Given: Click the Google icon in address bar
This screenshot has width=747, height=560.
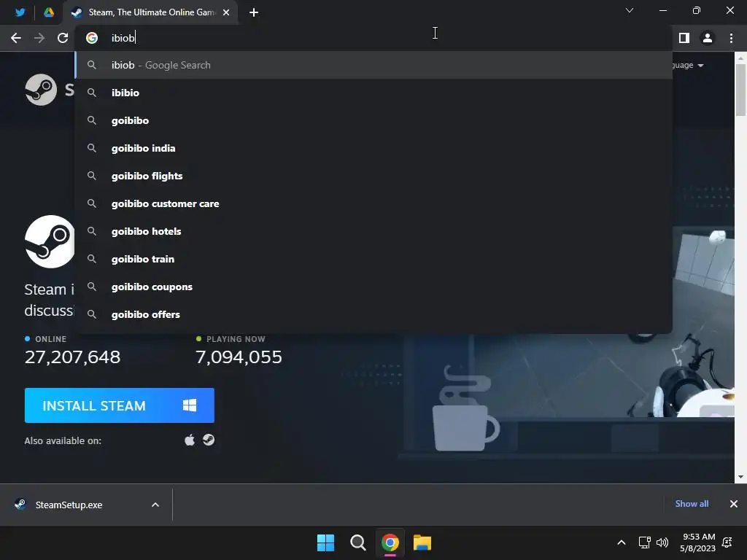Looking at the screenshot, I should coord(92,38).
